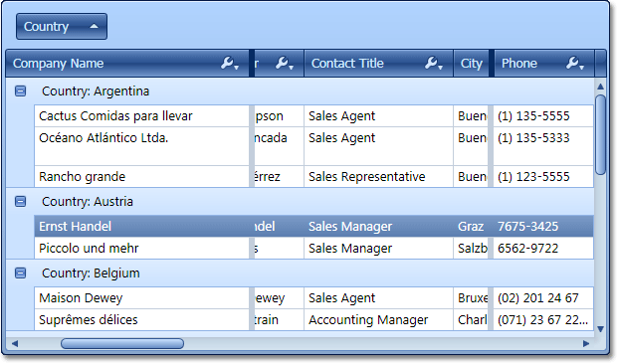
Task: Open filter wrench in narrow second column
Action: (285, 63)
